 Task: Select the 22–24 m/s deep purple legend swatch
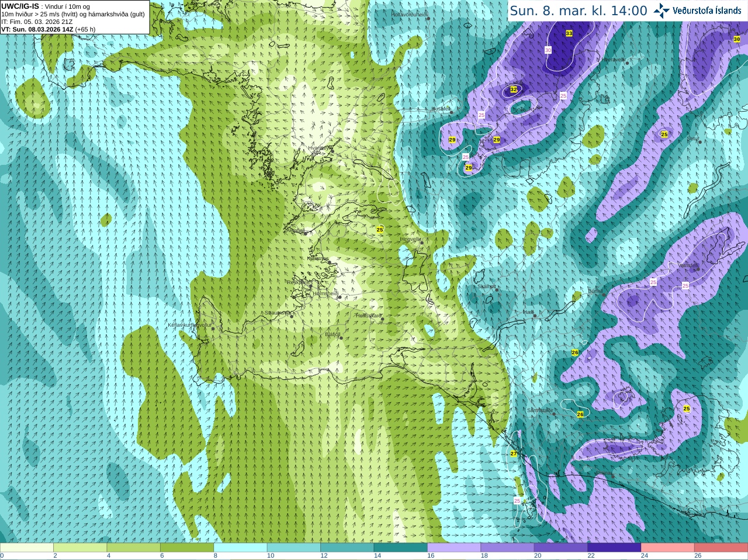click(x=615, y=548)
